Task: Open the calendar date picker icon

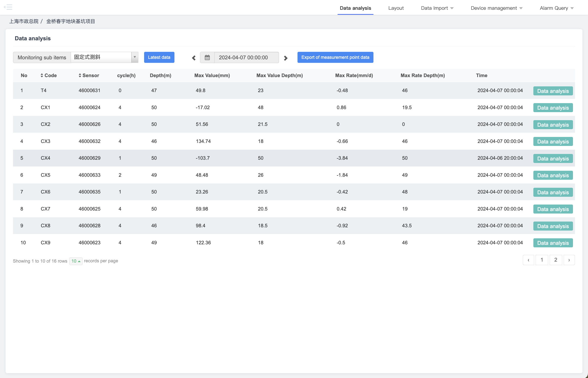Action: coord(207,58)
